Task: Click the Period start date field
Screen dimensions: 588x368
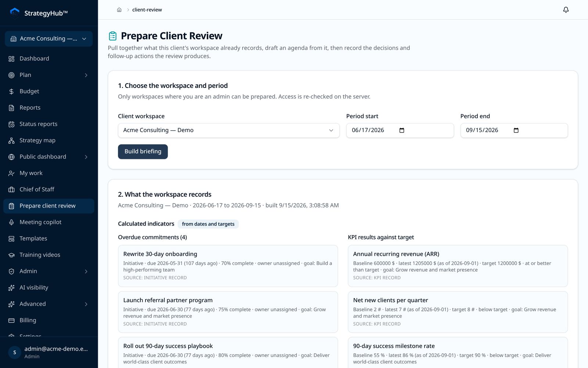Action: pyautogui.click(x=400, y=130)
